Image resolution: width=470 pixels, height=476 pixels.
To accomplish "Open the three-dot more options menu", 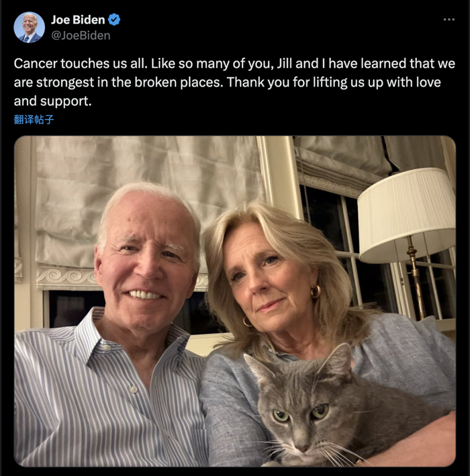I will (449, 19).
